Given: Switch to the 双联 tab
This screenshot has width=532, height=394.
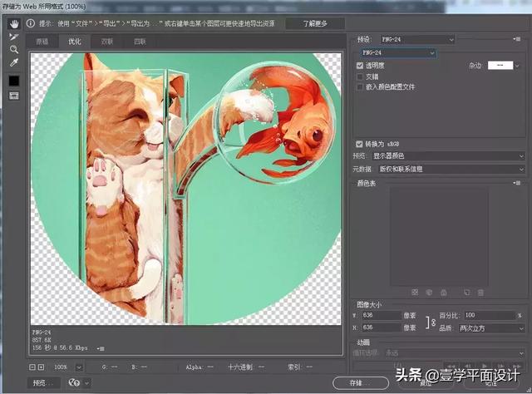Looking at the screenshot, I should point(107,42).
